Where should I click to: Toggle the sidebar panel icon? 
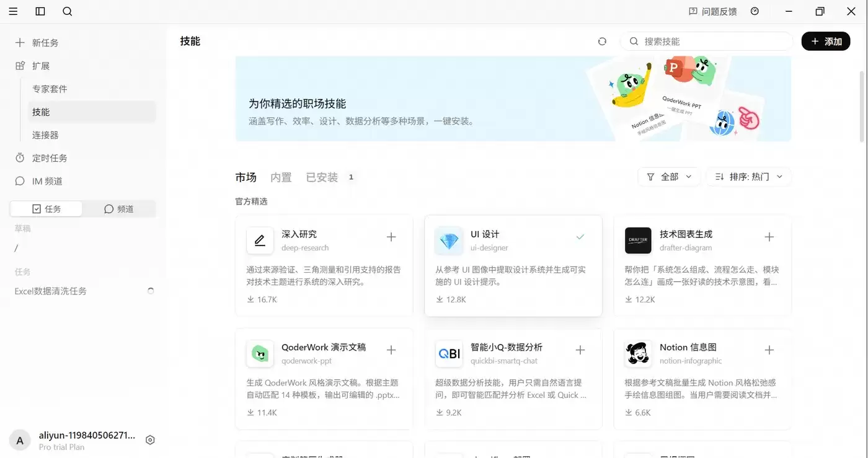pyautogui.click(x=40, y=11)
